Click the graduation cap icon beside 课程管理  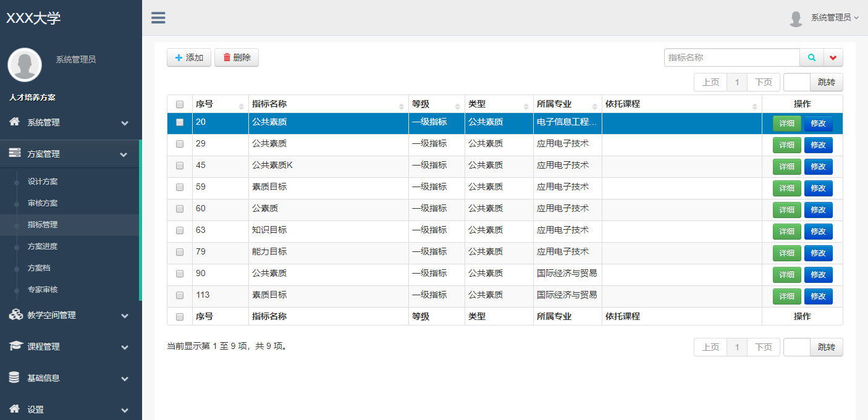tap(15, 346)
